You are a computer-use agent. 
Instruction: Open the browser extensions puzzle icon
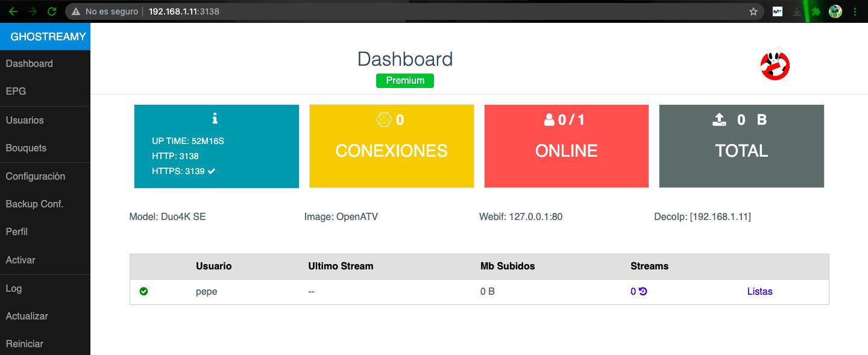(x=816, y=11)
